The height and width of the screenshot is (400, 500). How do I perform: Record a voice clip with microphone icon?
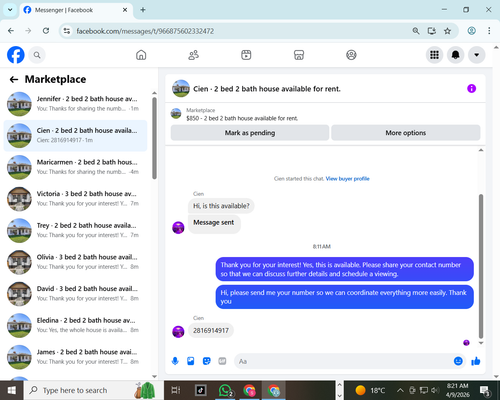175,361
